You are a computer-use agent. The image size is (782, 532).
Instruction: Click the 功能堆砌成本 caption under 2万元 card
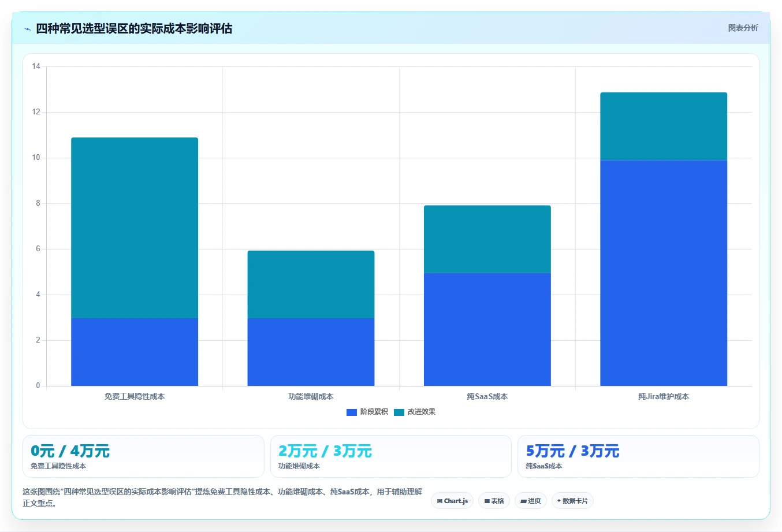299,466
